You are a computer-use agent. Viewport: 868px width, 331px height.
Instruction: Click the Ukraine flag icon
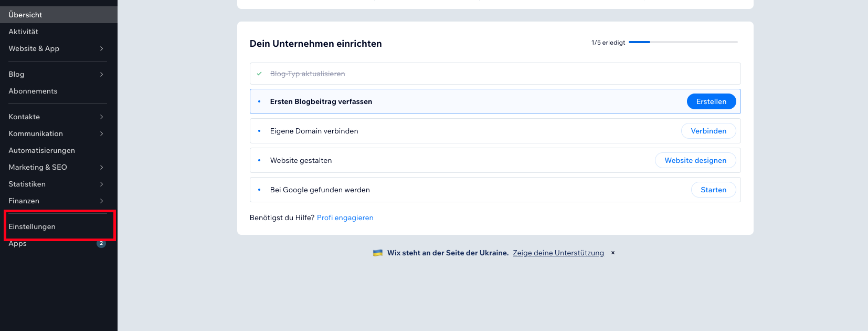[378, 253]
